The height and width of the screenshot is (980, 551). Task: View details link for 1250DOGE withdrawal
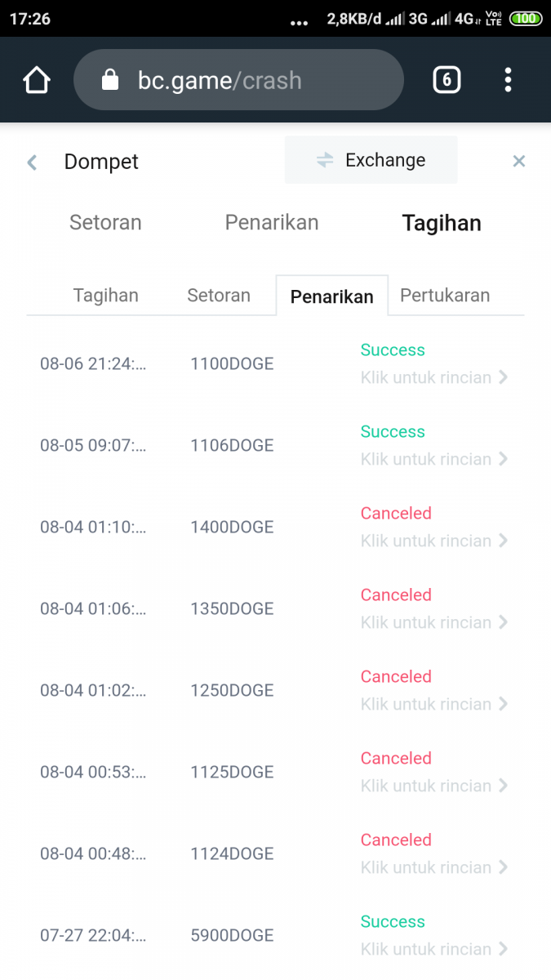(433, 704)
